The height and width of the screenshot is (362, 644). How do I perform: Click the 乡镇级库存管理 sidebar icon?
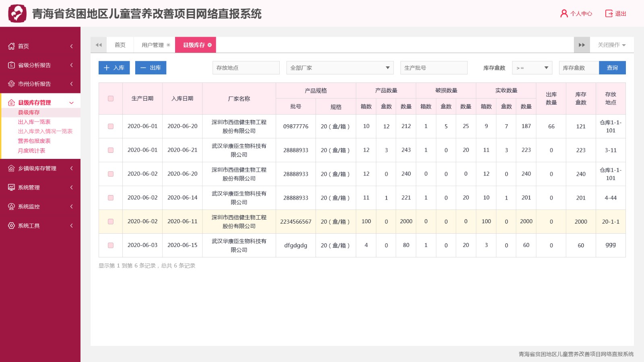[x=11, y=168]
